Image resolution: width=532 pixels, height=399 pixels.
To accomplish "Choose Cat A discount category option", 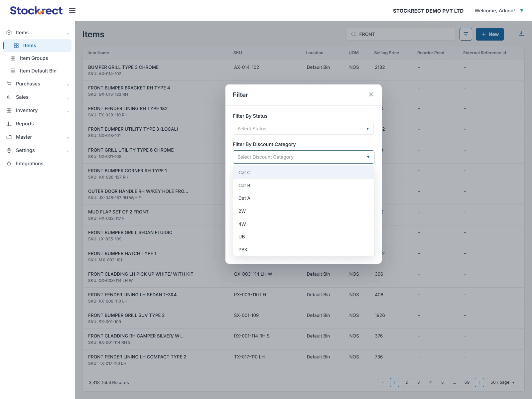I will [303, 198].
